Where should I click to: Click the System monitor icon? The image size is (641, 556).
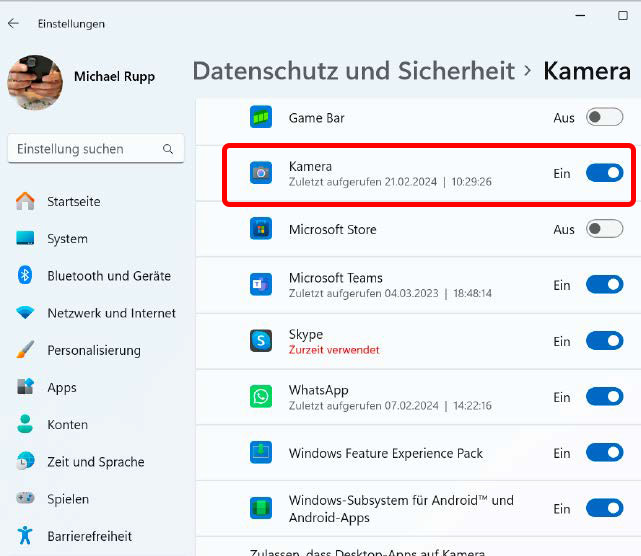(x=25, y=238)
